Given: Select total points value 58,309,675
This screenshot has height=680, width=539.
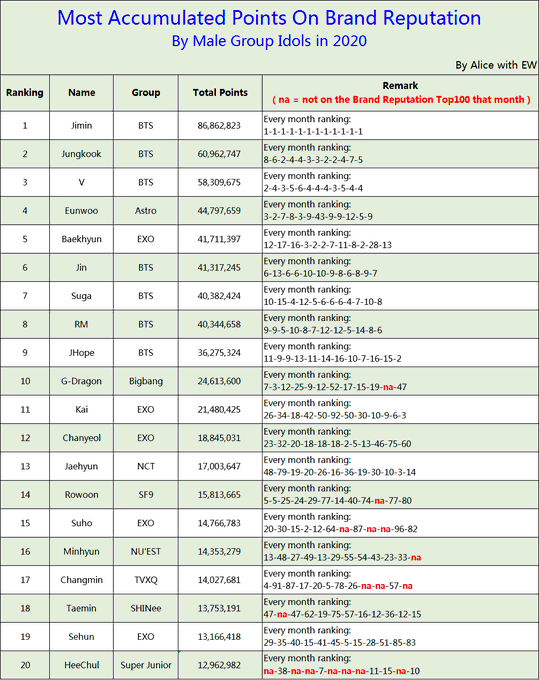Looking at the screenshot, I should coord(219,183).
